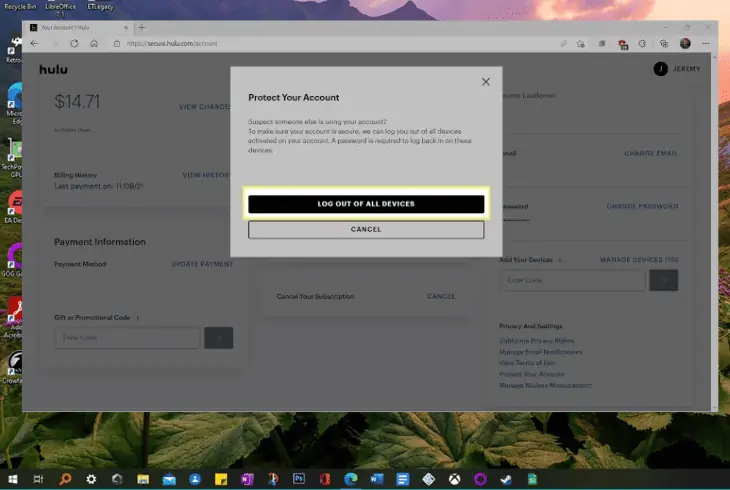Open LibreOffice desktop shortcut
Image resolution: width=730 pixels, height=490 pixels.
click(x=61, y=8)
